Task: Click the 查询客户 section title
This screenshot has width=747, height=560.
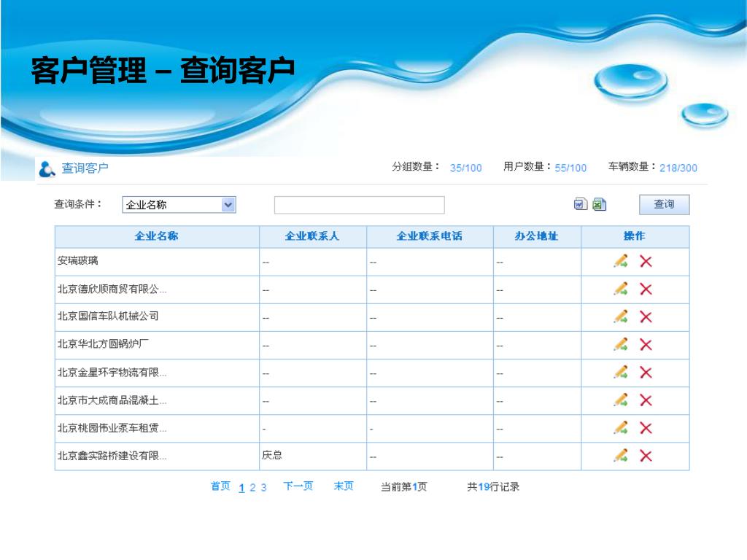Action: click(85, 168)
